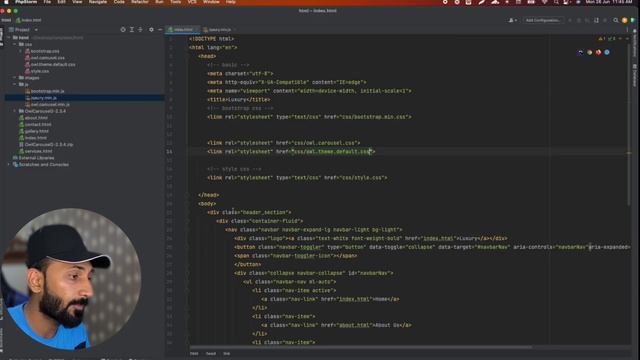Open the VCS menu
Image resolution: width=640 pixels, height=360 pixels.
pos(192,2)
